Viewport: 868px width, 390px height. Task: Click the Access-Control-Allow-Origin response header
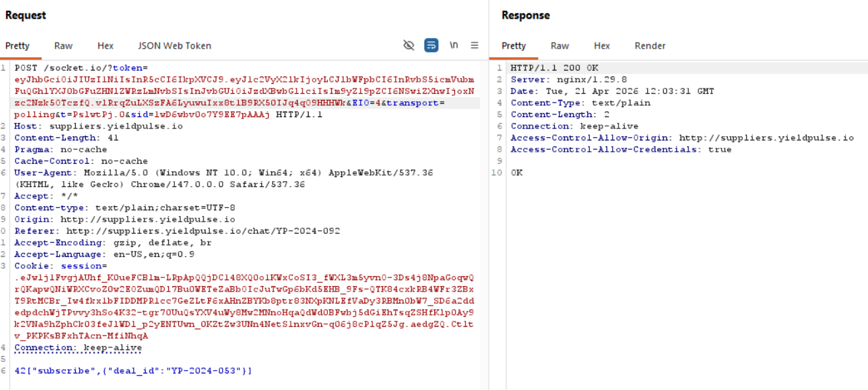point(682,138)
